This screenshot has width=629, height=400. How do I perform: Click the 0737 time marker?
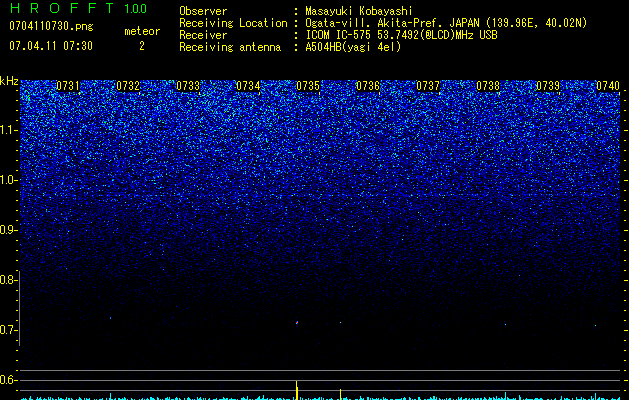pos(428,86)
